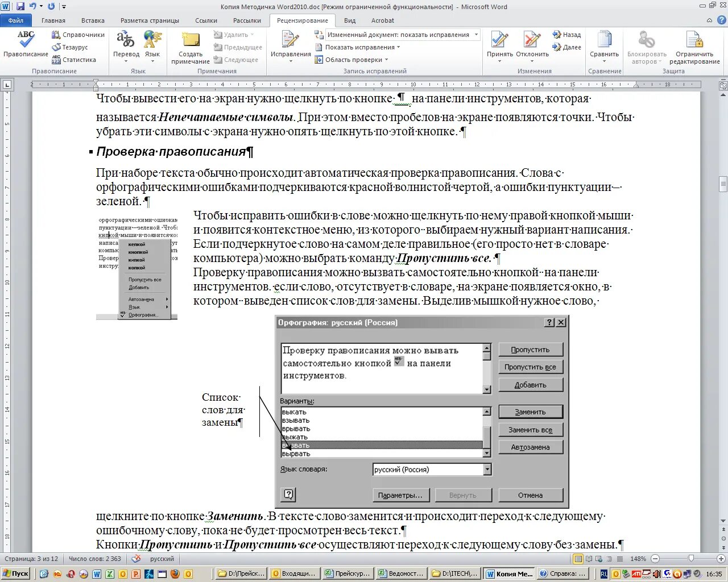The width and height of the screenshot is (728, 582).
Task: Click the Сравнить compare documents icon
Action: coord(604,40)
